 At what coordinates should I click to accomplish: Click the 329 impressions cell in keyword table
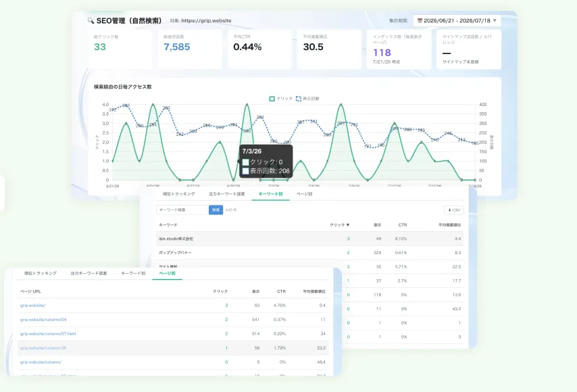[377, 253]
